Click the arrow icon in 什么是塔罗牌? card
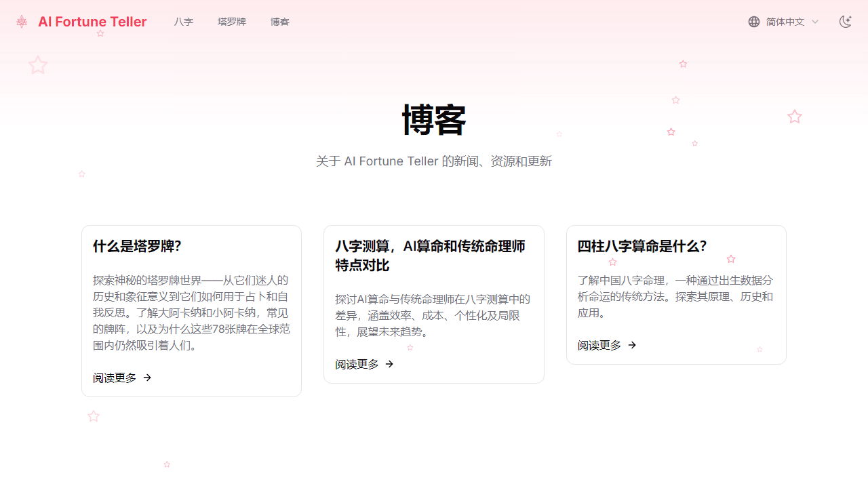The height and width of the screenshot is (488, 868). pyautogui.click(x=147, y=378)
